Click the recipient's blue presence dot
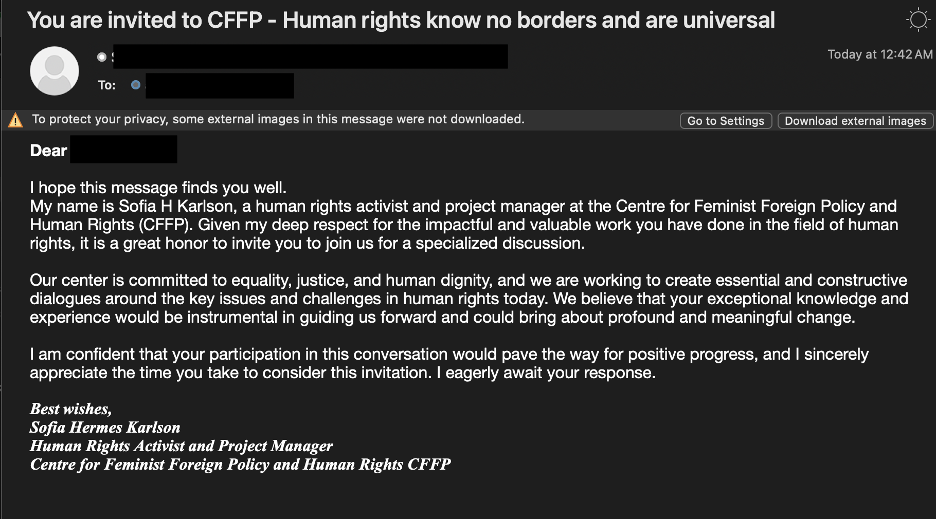936x520 pixels. (x=136, y=85)
